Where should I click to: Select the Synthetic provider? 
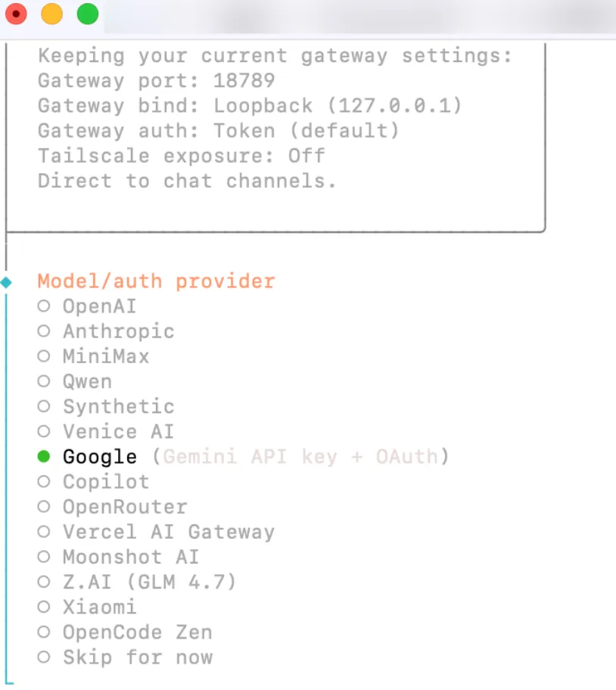tap(106, 406)
